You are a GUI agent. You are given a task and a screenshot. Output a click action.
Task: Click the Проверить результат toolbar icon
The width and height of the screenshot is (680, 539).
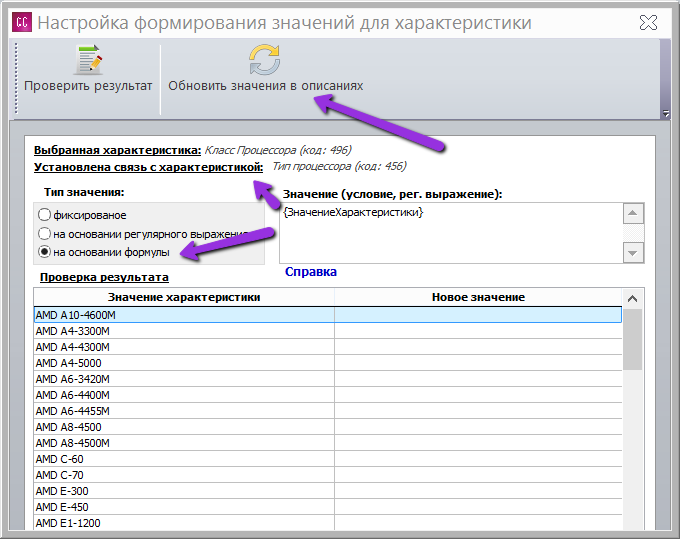pos(88,60)
